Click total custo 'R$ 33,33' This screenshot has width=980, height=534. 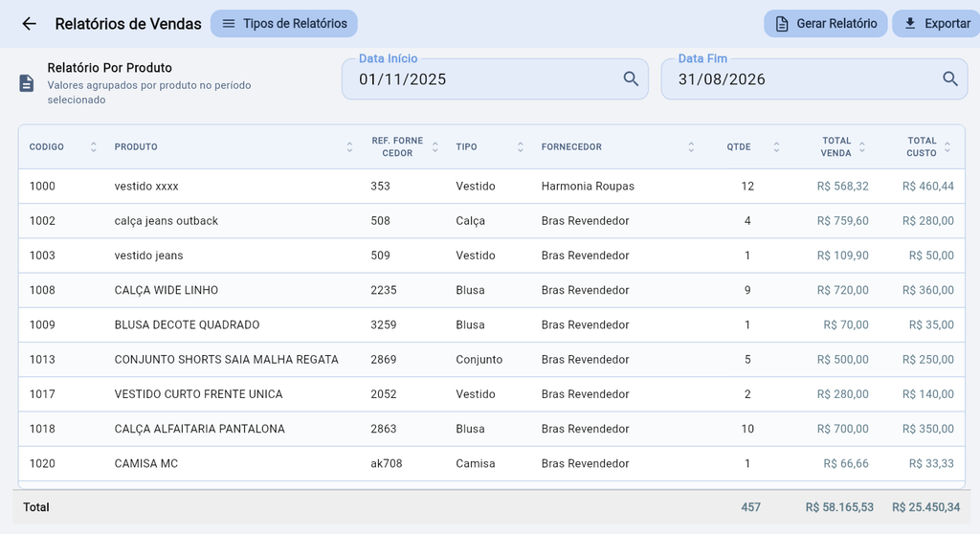[x=931, y=463]
